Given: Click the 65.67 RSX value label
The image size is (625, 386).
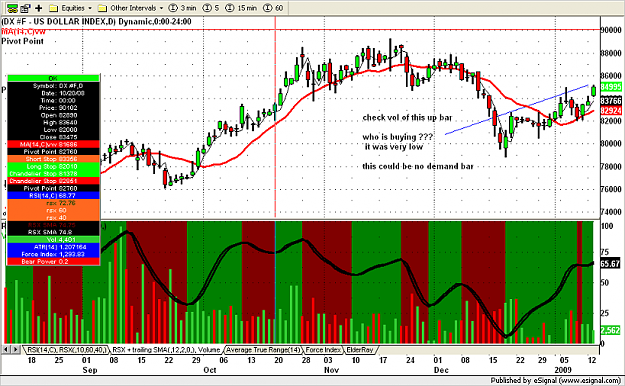Looking at the screenshot, I should pyautogui.click(x=610, y=264).
